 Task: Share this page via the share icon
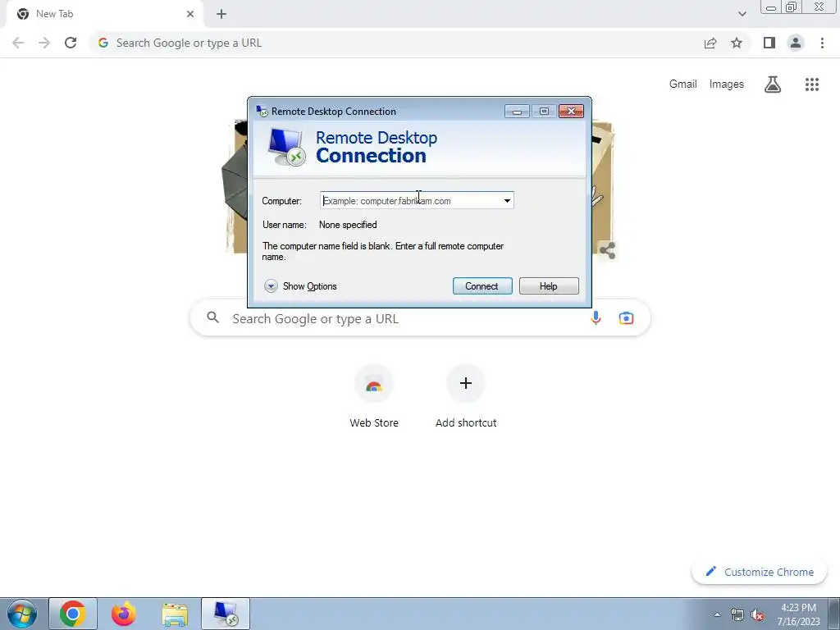point(710,43)
